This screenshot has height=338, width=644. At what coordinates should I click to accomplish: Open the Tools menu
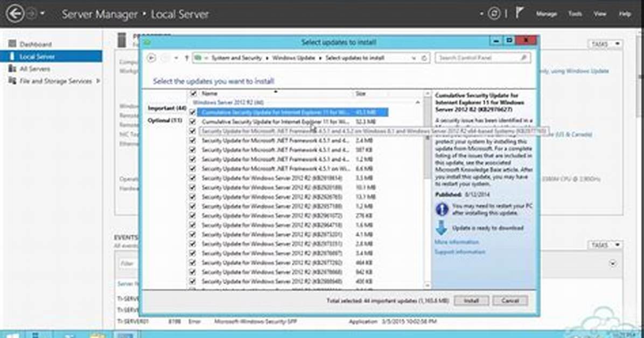click(x=575, y=13)
